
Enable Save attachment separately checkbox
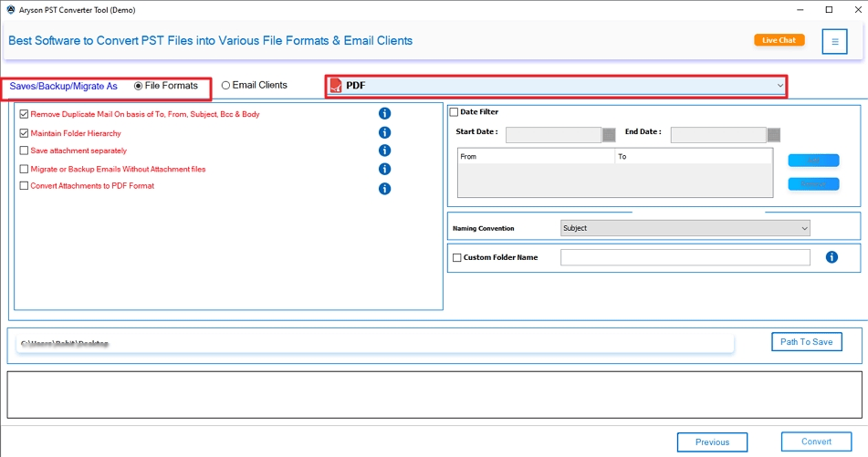pyautogui.click(x=24, y=151)
